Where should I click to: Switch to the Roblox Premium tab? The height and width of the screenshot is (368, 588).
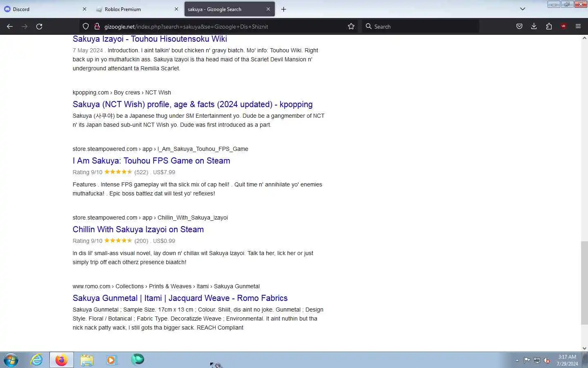click(x=138, y=9)
